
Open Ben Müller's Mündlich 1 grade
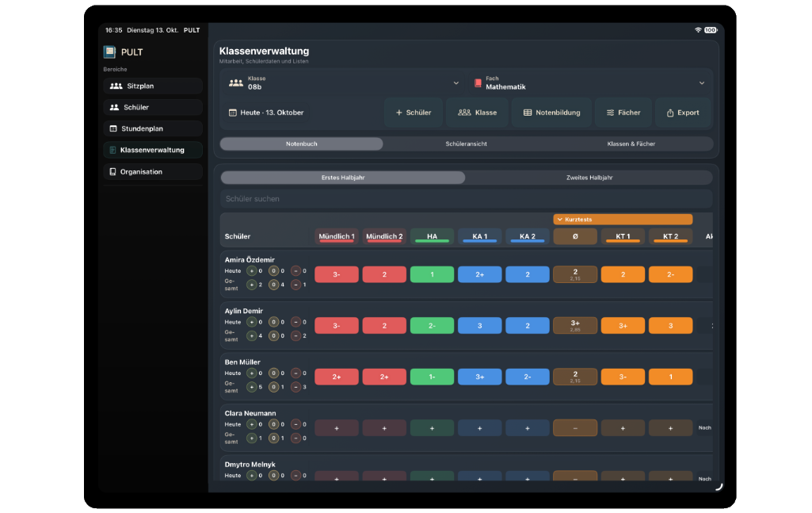[x=337, y=377]
